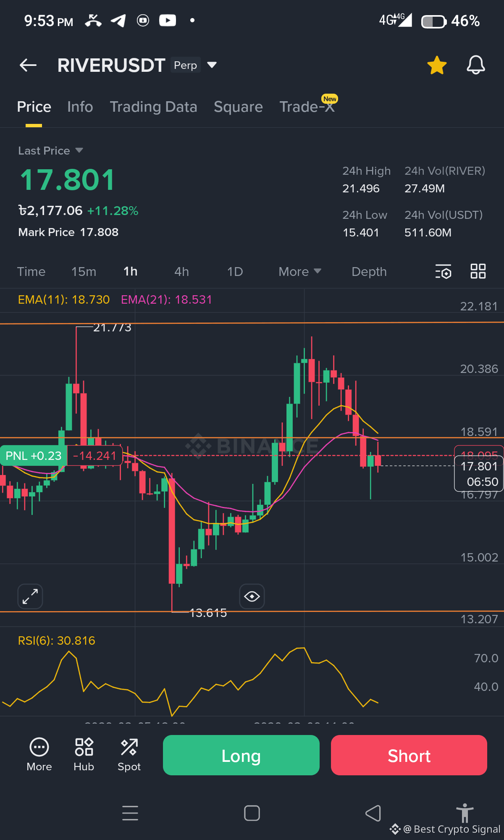Screen dimensions: 504x840
Task: Tap the EMA(21): 18.531 indicator label
Action: point(166,299)
